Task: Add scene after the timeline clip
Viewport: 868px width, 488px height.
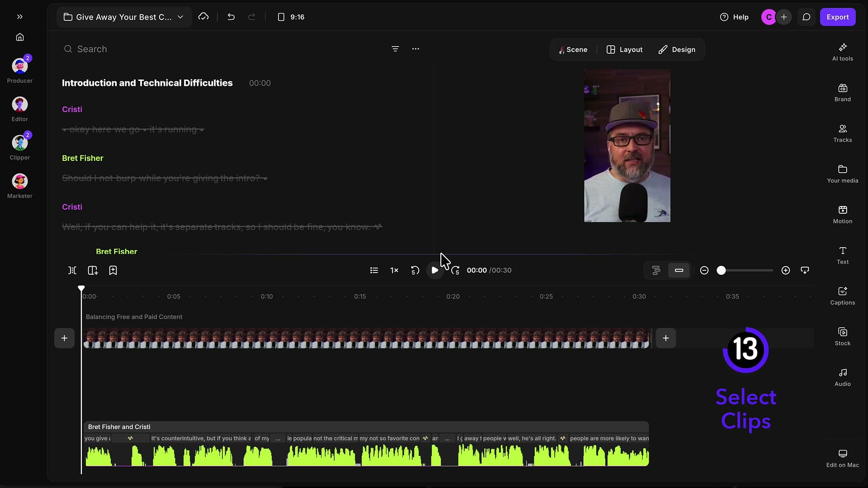Action: pyautogui.click(x=666, y=338)
